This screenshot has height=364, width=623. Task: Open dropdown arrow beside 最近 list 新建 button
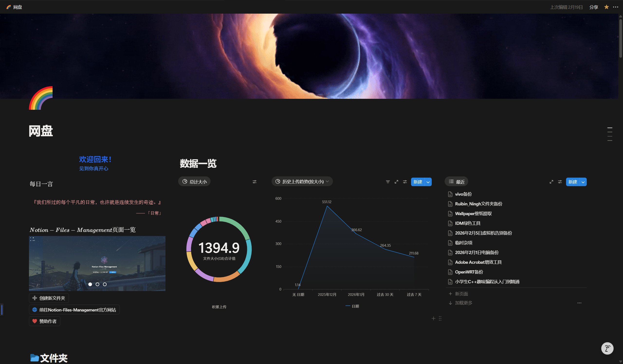(583, 182)
